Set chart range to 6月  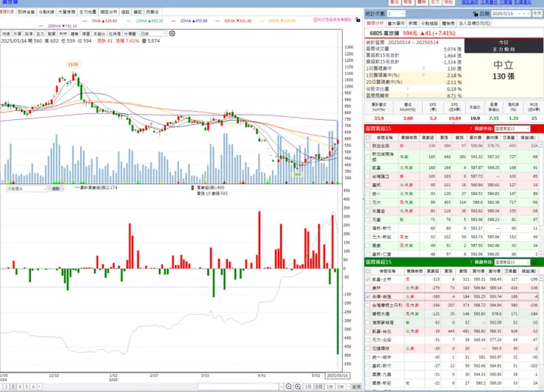[318, 386]
